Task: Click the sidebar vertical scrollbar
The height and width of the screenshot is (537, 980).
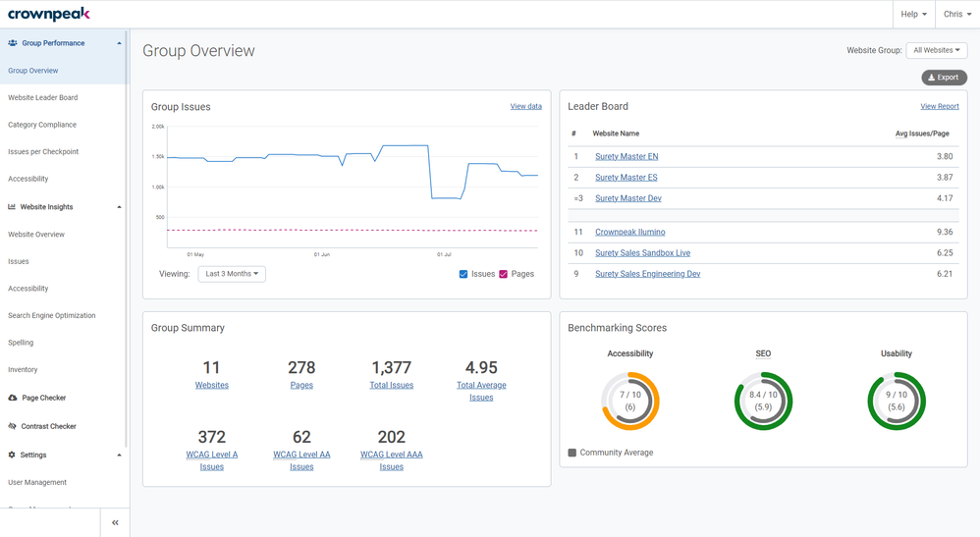Action: point(127,238)
